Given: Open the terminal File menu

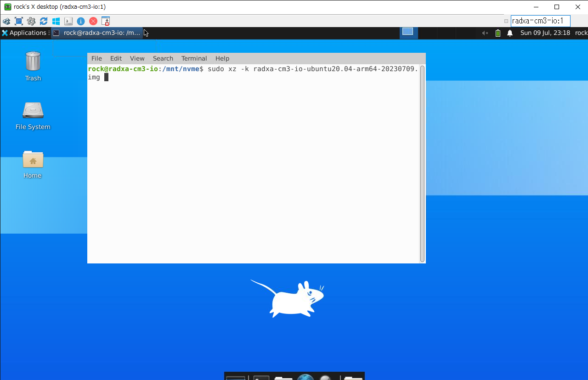Looking at the screenshot, I should (96, 58).
